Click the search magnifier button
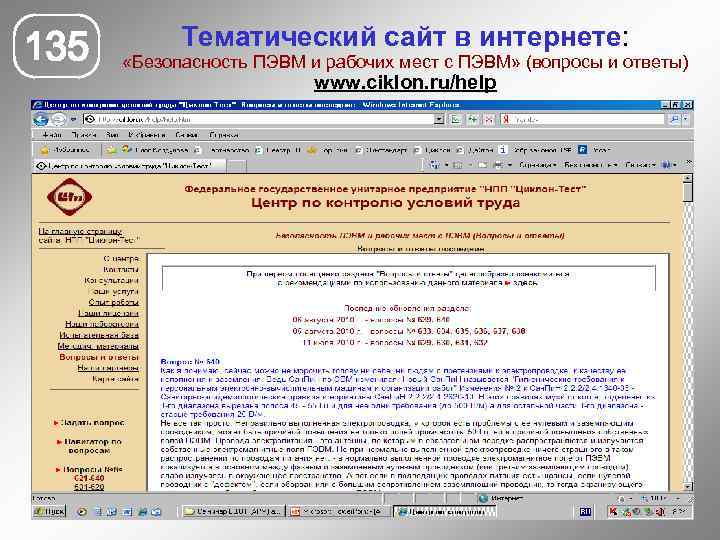 pyautogui.click(x=674, y=119)
